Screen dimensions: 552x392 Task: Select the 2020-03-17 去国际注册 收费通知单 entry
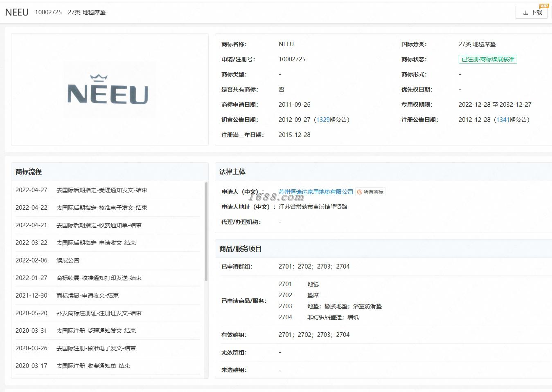tap(108, 366)
